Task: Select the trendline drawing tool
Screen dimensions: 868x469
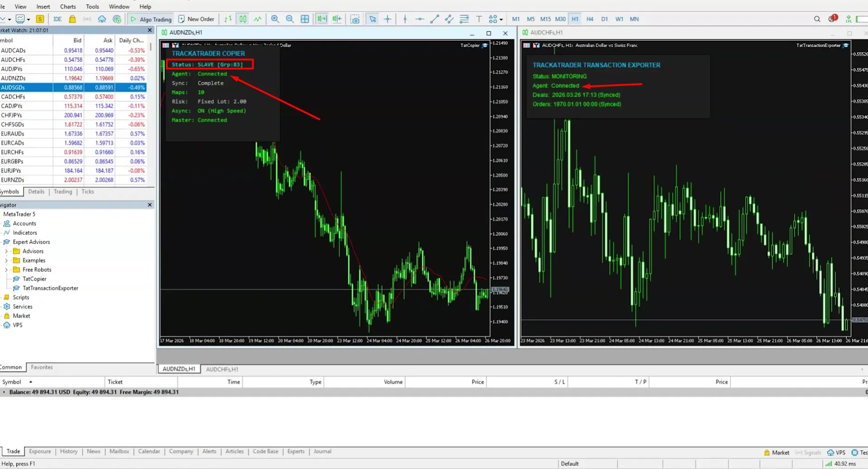Action: (435, 19)
